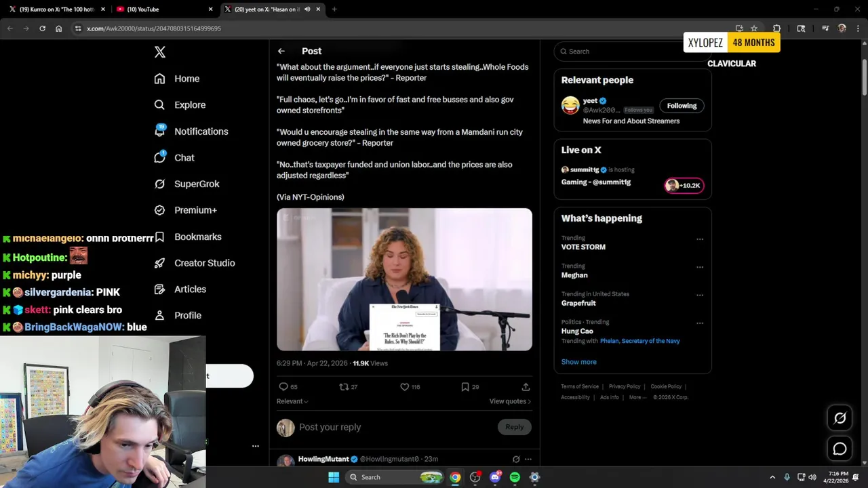This screenshot has height=488, width=868.
Task: Open the Premium+ page
Action: click(185, 210)
